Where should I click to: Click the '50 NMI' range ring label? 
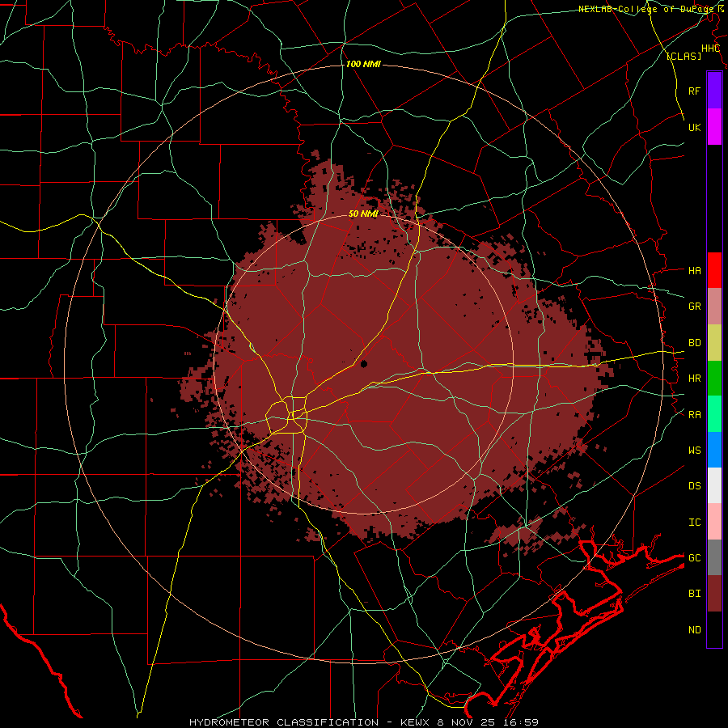click(363, 214)
